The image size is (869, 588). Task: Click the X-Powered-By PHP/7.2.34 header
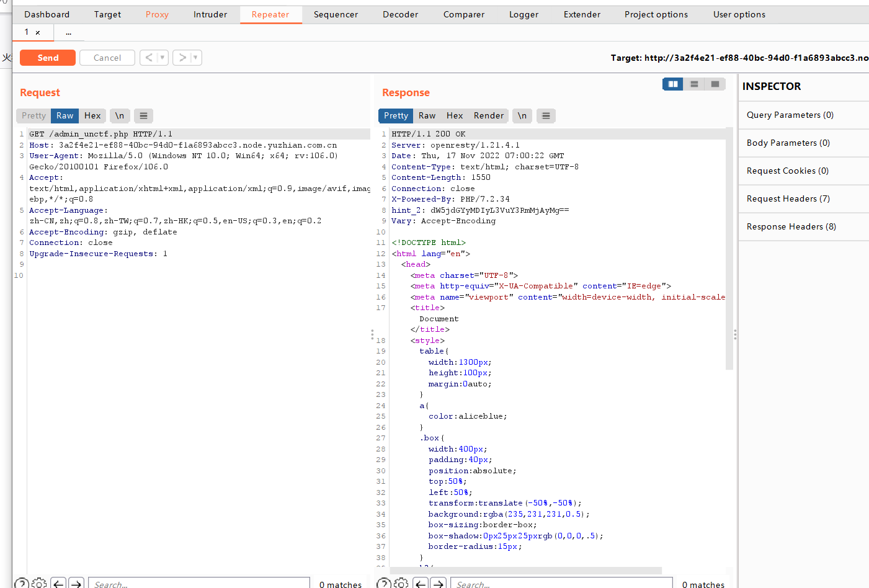450,199
